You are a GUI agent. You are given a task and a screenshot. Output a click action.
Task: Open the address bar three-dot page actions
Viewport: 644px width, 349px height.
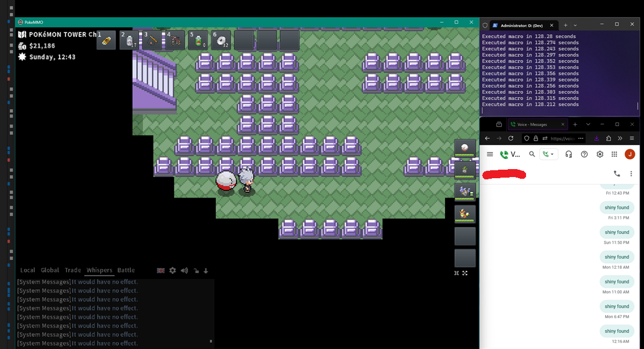581,138
